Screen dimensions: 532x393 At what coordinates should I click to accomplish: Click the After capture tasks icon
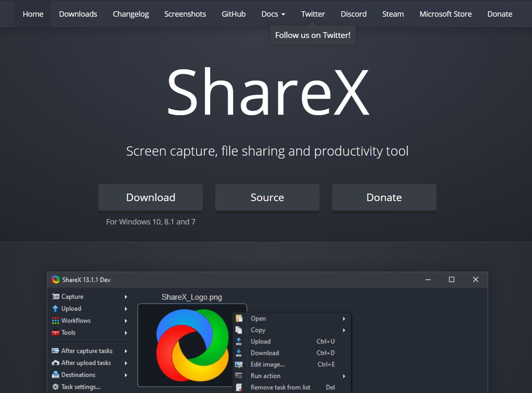(x=55, y=351)
